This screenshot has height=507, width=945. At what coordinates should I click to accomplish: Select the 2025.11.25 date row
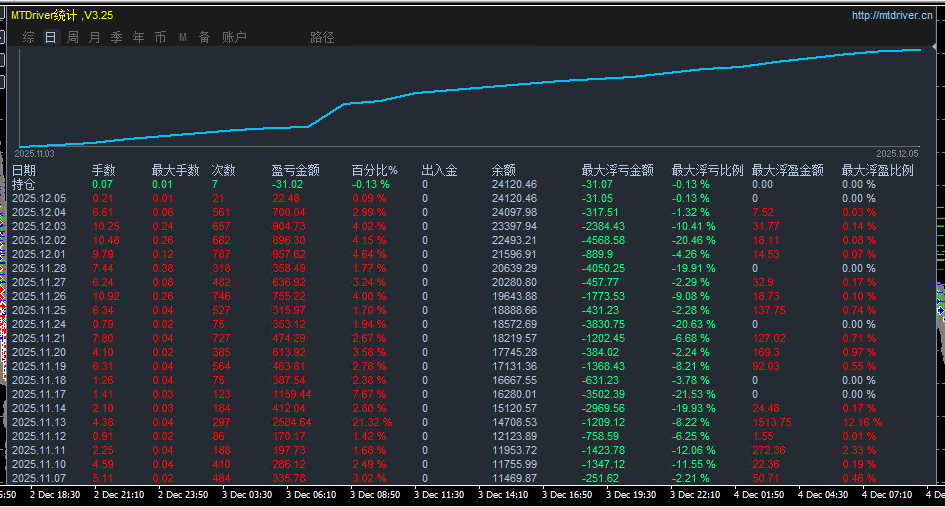click(39, 310)
